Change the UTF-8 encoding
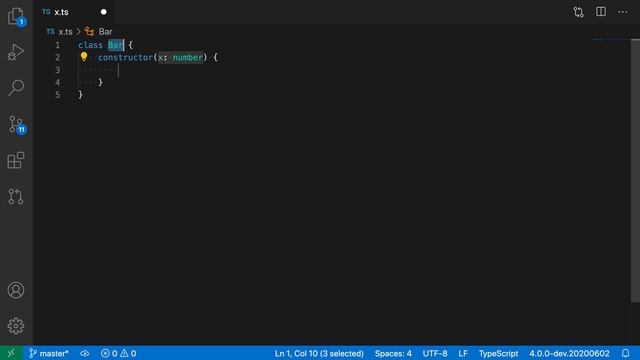This screenshot has height=360, width=640. pyautogui.click(x=435, y=353)
